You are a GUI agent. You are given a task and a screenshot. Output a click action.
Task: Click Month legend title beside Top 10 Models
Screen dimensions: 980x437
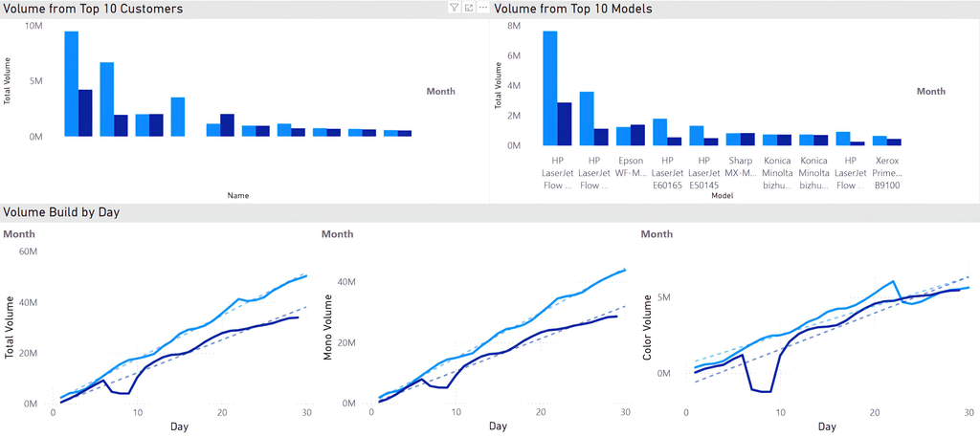930,92
